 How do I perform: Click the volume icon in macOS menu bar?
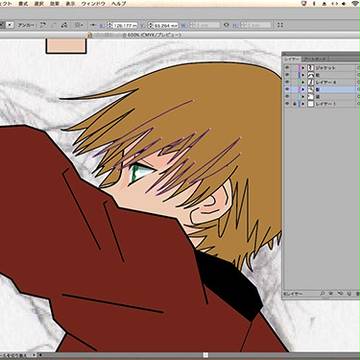[x=343, y=3]
